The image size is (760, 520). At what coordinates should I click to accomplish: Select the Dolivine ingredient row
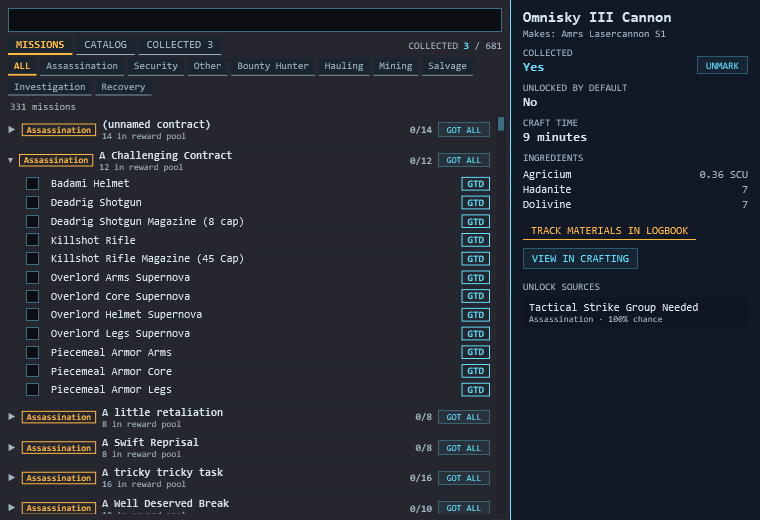point(635,205)
